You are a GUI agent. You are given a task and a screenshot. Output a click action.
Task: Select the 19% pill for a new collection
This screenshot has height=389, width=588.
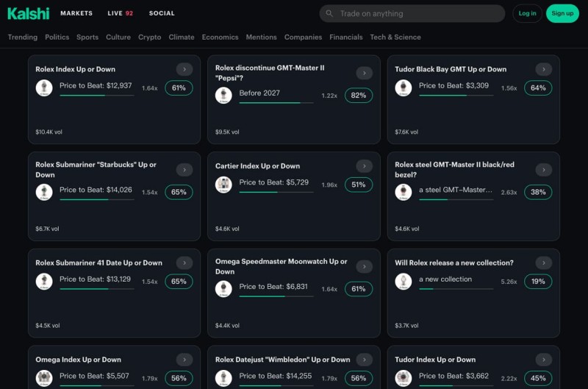(x=538, y=282)
